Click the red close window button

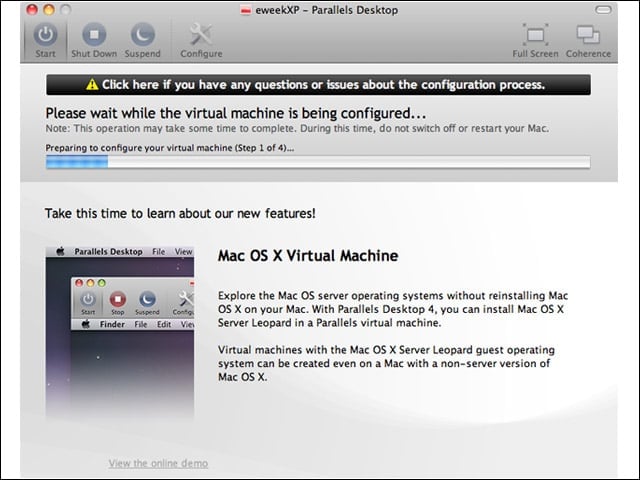(x=32, y=10)
